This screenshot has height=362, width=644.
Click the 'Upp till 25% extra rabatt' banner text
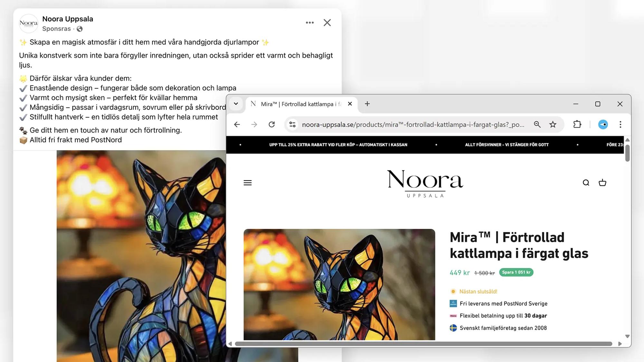coord(338,145)
